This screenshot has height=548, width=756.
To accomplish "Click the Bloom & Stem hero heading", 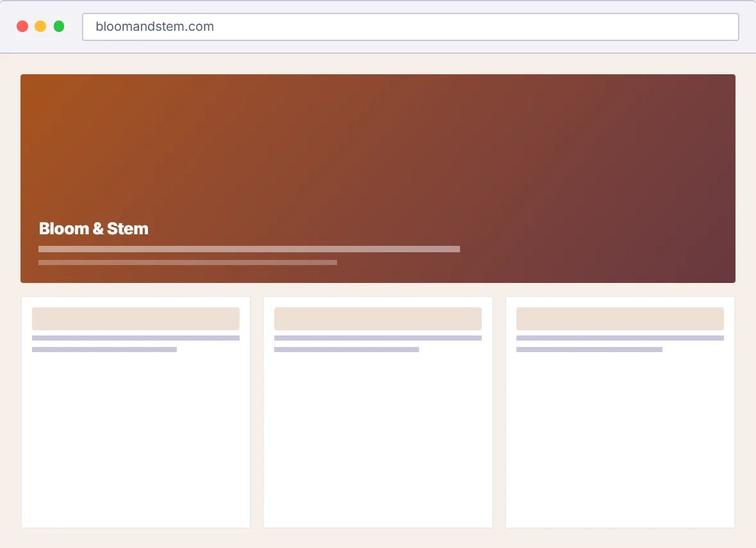I will pyautogui.click(x=94, y=229).
